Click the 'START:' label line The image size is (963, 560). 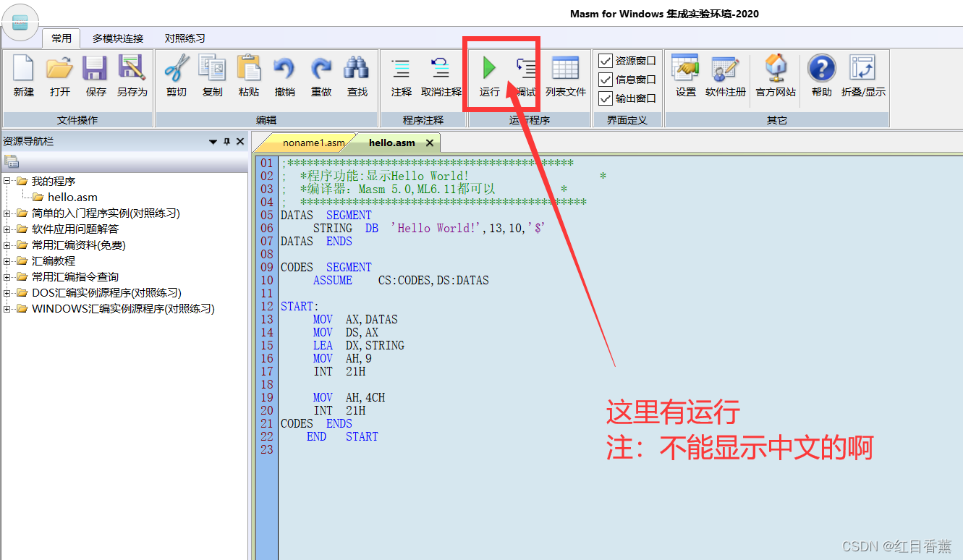click(x=300, y=306)
